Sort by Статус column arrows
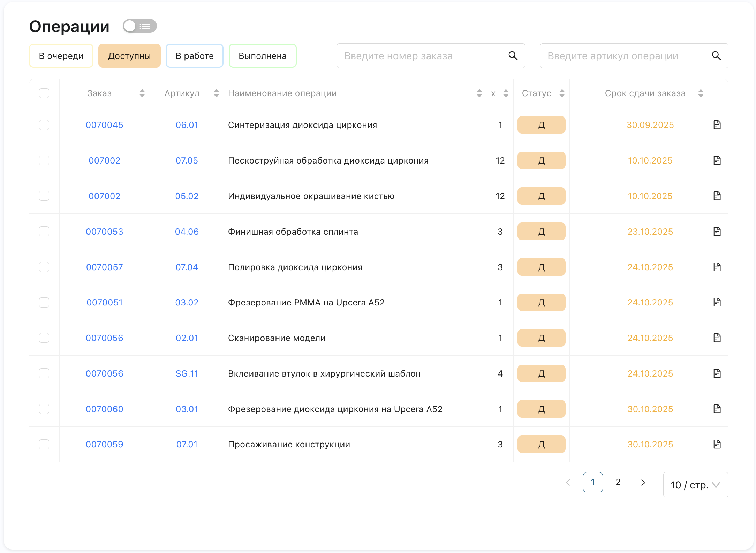The image size is (756, 553). (562, 93)
